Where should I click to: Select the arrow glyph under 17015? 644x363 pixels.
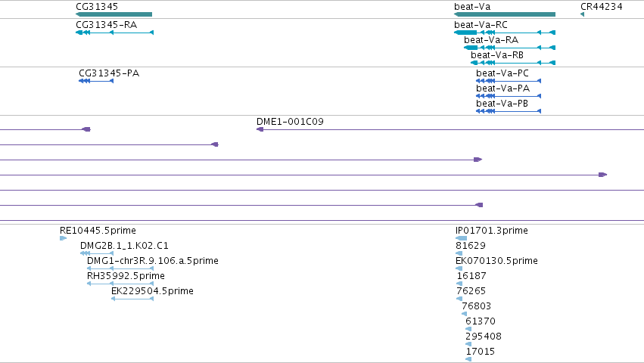[x=468, y=360]
